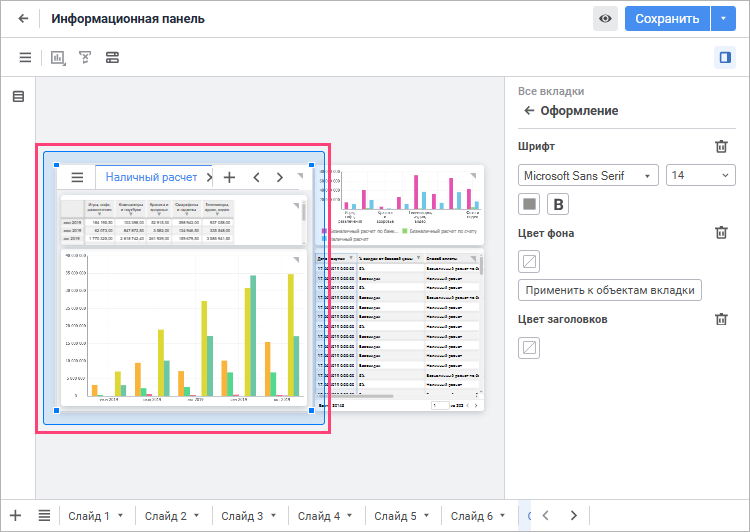Open Слайд 1 dropdown arrow
The width and height of the screenshot is (750, 532).
pyautogui.click(x=121, y=516)
